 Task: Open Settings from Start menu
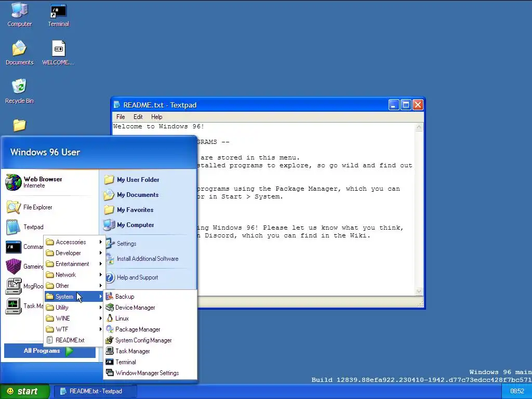(127, 244)
